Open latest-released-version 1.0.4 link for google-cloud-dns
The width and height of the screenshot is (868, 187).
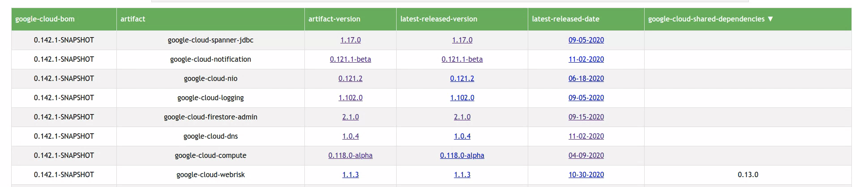tap(462, 136)
